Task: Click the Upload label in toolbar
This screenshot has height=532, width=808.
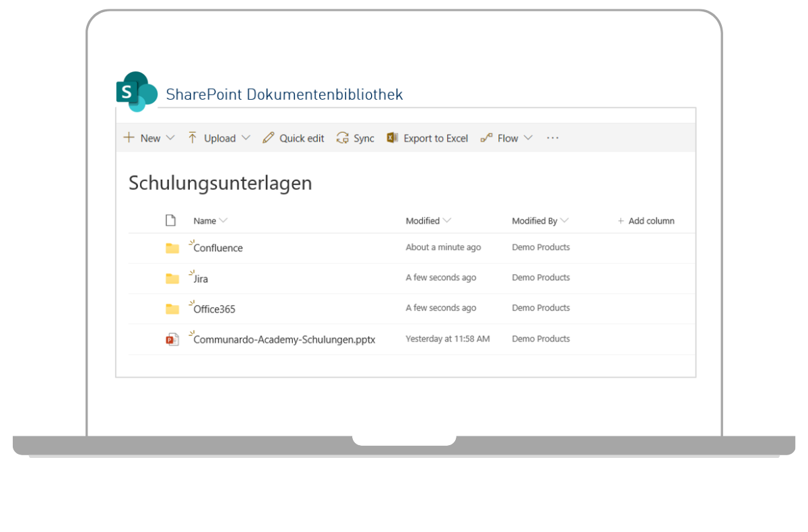Action: [x=220, y=139]
